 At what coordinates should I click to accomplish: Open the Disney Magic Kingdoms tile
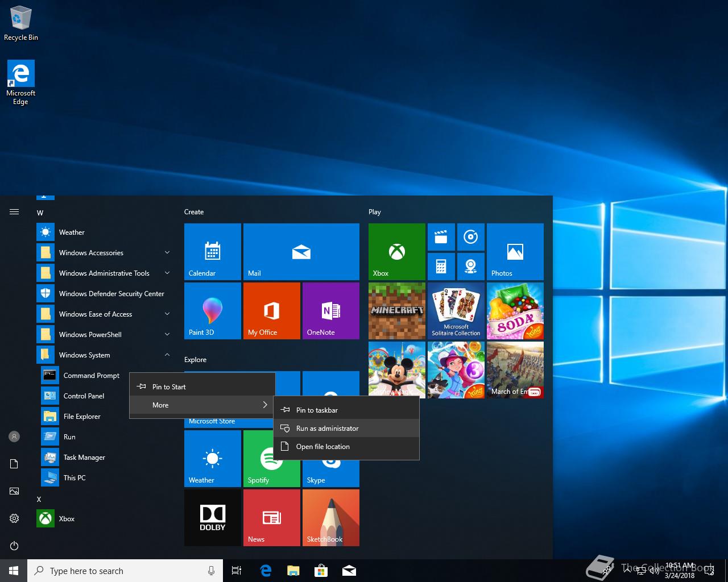[x=397, y=370]
